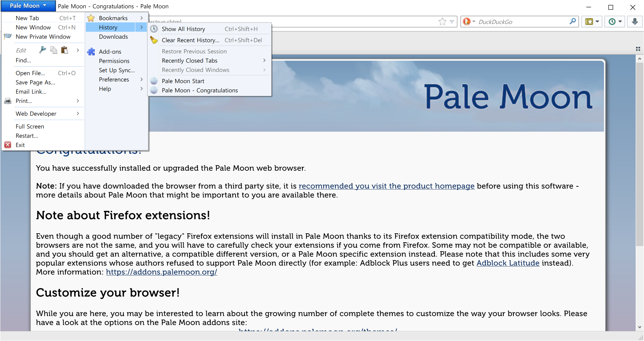Click the vertical scrollbar down arrow

pyautogui.click(x=640, y=327)
